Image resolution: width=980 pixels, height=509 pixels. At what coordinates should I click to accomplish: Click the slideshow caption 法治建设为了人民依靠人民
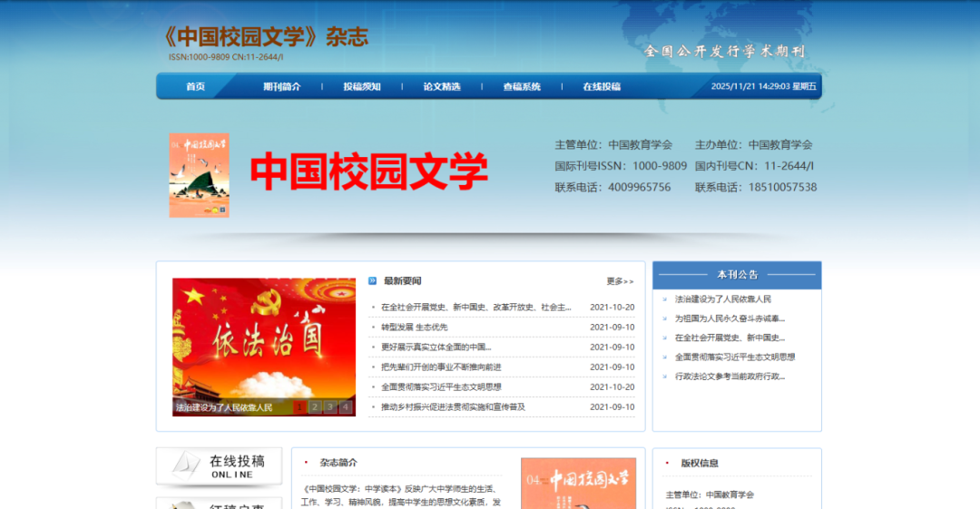click(x=224, y=407)
